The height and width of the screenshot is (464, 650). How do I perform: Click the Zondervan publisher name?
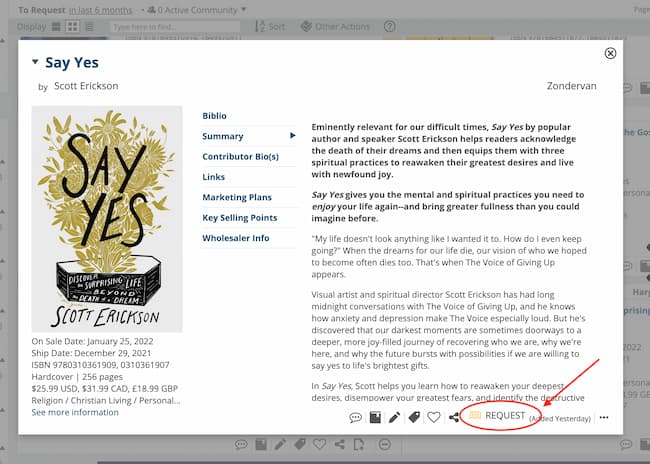tap(571, 86)
